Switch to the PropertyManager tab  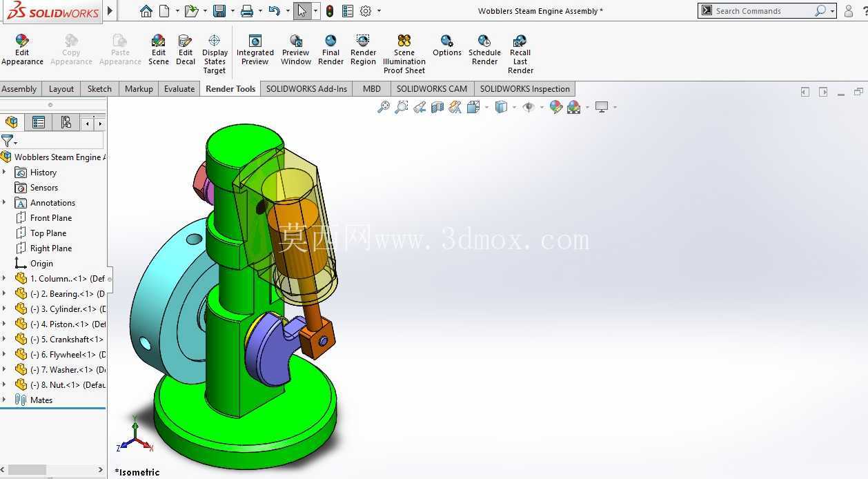click(39, 123)
